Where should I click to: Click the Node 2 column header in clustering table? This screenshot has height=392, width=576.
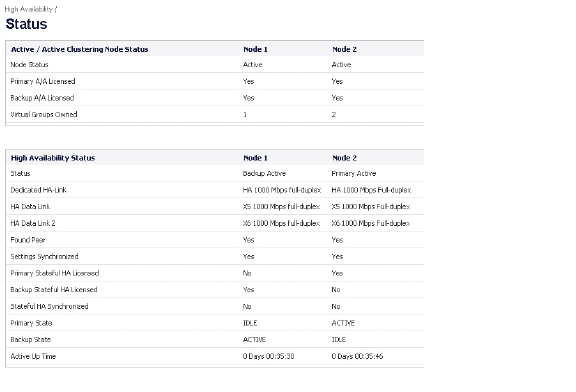pyautogui.click(x=344, y=49)
